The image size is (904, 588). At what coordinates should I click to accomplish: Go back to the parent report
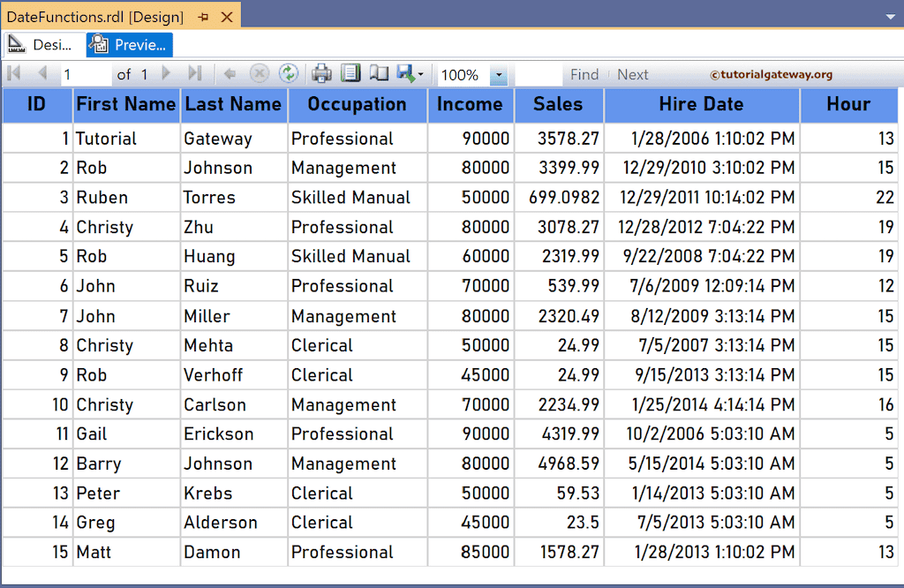click(230, 73)
